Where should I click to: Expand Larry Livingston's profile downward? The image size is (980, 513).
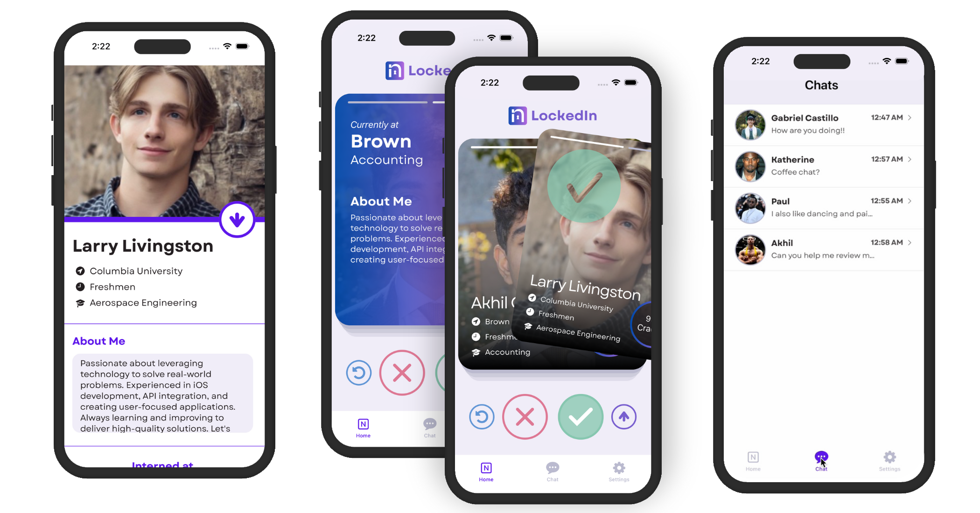(x=237, y=218)
